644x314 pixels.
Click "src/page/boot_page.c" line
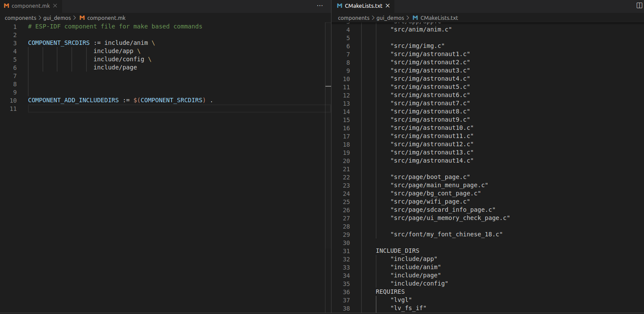click(430, 177)
